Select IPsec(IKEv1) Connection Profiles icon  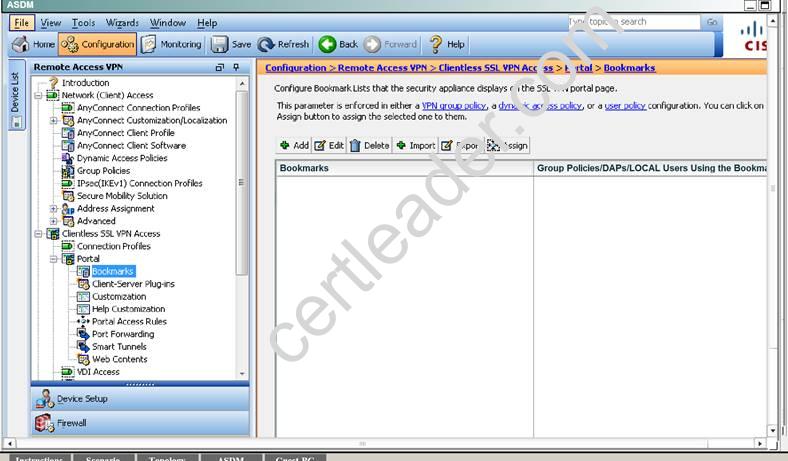67,183
